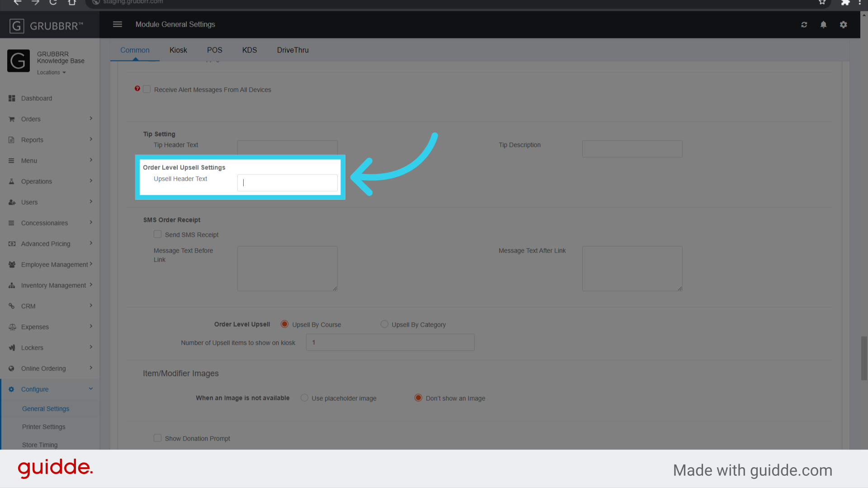This screenshot has height=488, width=868.
Task: Open the notifications bell icon
Action: point(823,25)
